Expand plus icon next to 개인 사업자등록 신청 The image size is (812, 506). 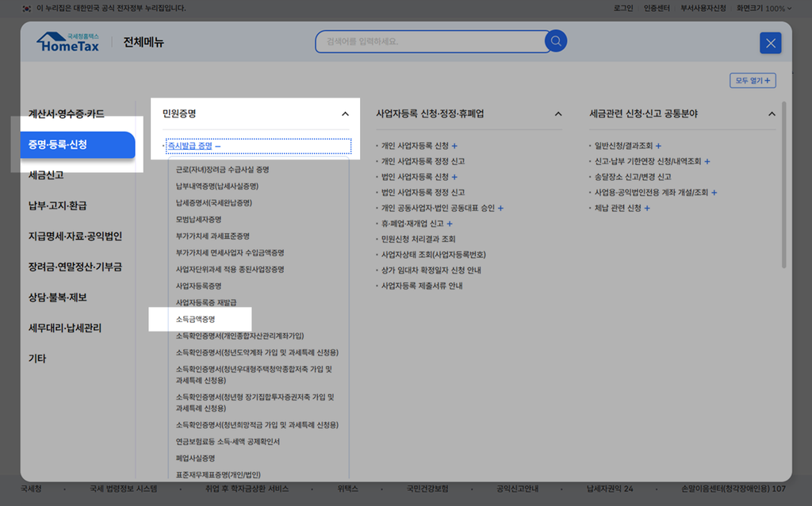tap(454, 146)
